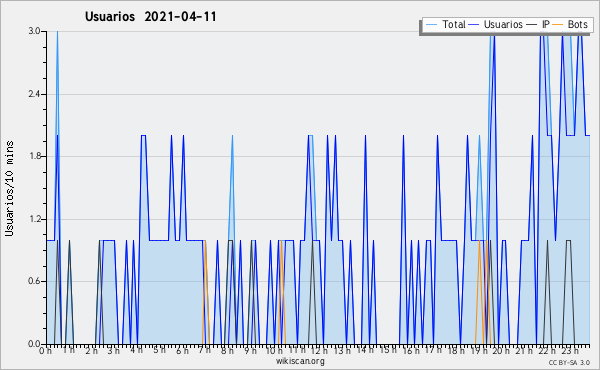Click the '6 h' x-axis label
This screenshot has height=370, width=600.
[x=182, y=351]
